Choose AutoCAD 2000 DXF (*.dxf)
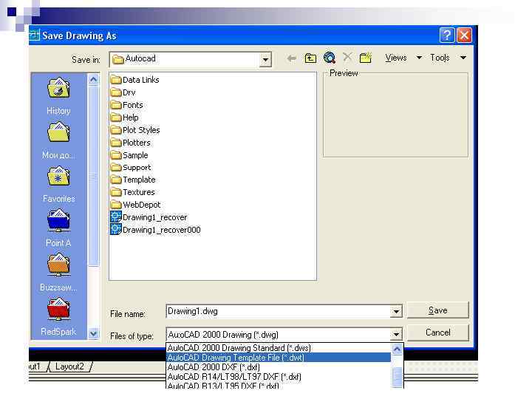The width and height of the screenshot is (532, 399). tap(279, 367)
